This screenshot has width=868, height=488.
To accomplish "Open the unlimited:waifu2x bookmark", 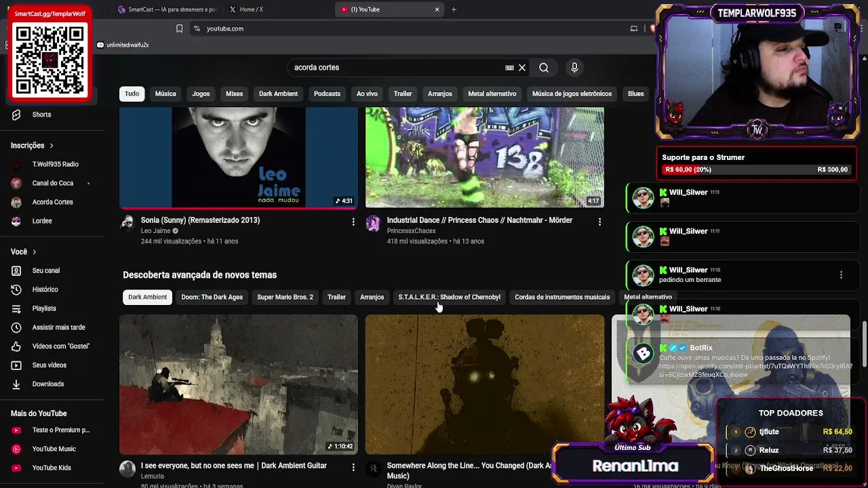I will 123,45.
